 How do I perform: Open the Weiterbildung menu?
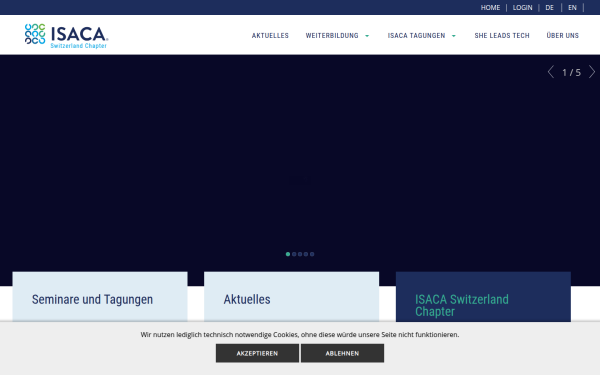(x=332, y=36)
